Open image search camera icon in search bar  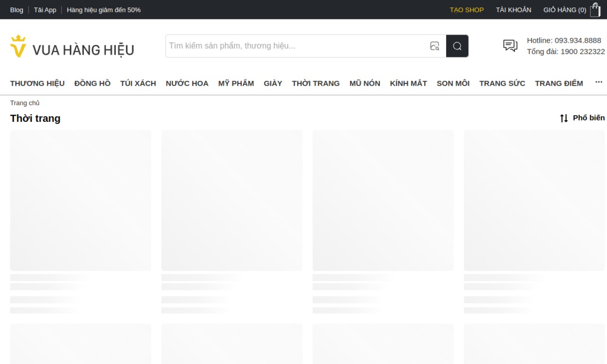pos(434,46)
